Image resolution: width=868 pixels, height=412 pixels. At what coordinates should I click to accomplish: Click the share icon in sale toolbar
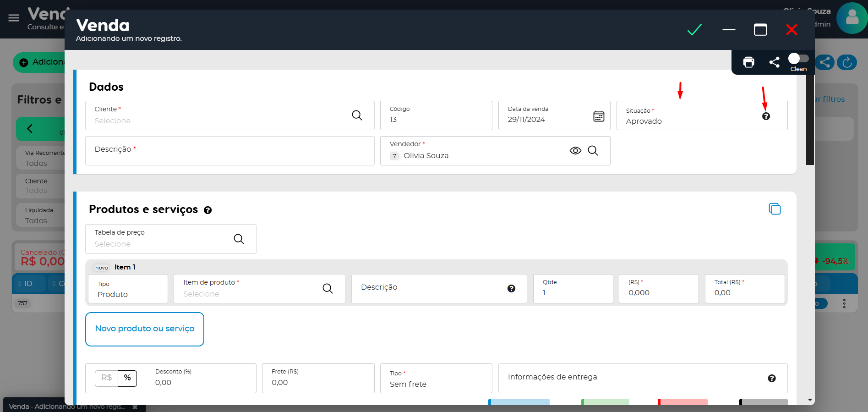point(774,62)
